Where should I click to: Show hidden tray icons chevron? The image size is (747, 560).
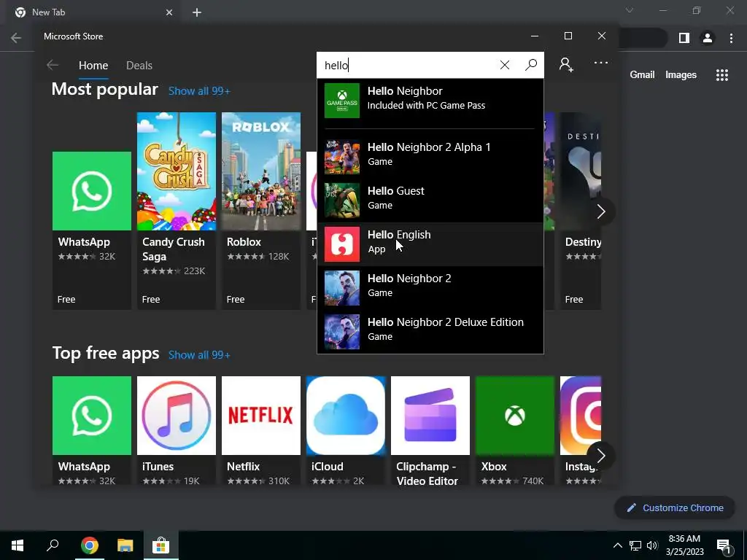tap(617, 545)
